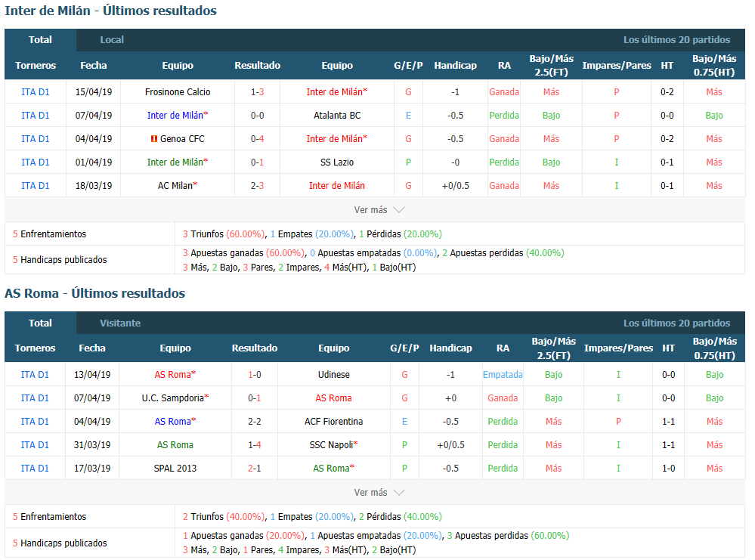Open the 2-1 match result
This screenshot has width=755, height=560.
pos(255,469)
